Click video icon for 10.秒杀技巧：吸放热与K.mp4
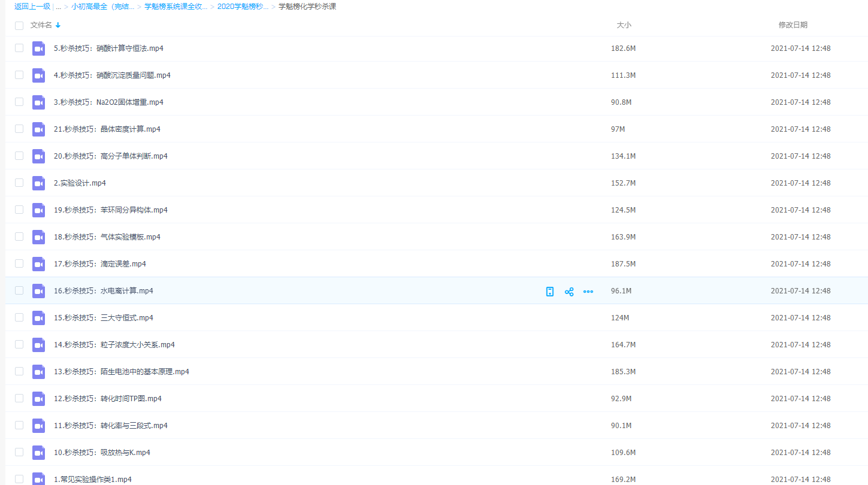Viewport: 868px width, 485px height. pos(39,453)
